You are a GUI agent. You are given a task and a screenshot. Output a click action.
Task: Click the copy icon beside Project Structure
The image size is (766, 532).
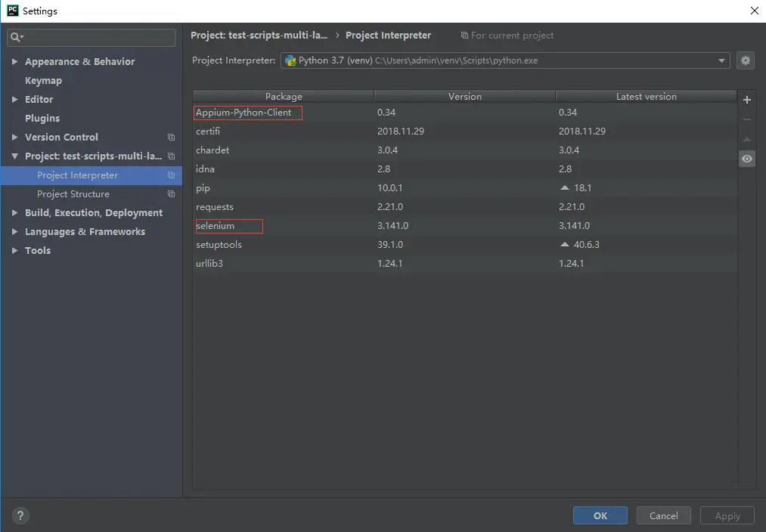[171, 193]
